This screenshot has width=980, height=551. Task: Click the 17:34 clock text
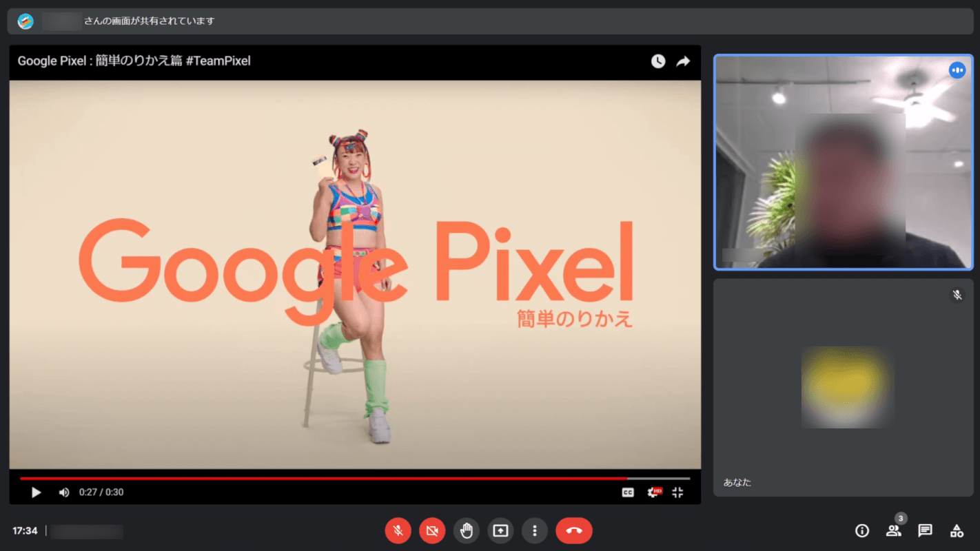click(25, 531)
